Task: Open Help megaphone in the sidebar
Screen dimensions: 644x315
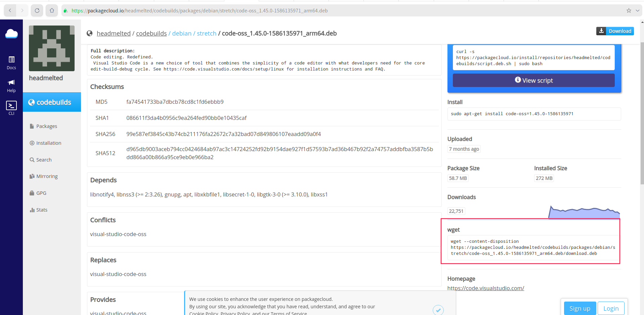Action: (x=11, y=86)
